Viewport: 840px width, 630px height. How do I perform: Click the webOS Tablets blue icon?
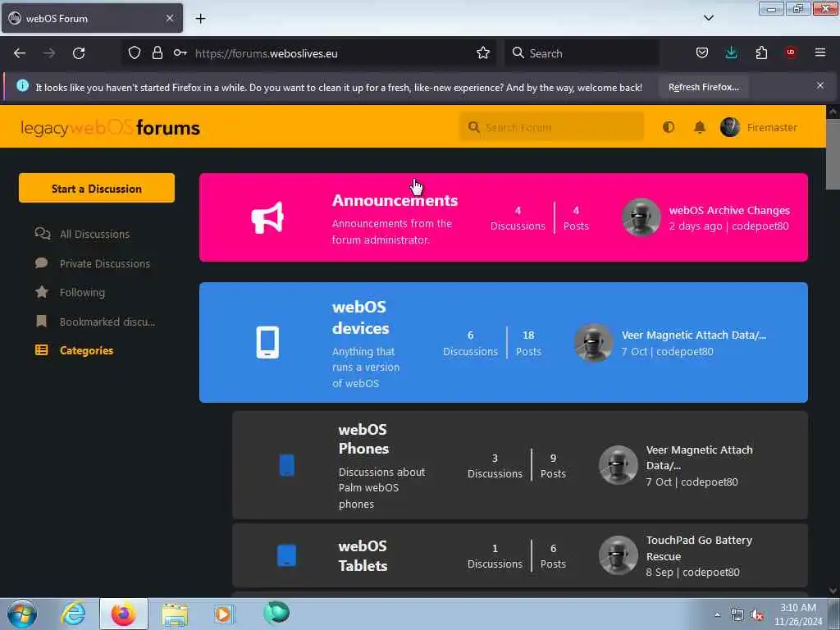pos(286,555)
